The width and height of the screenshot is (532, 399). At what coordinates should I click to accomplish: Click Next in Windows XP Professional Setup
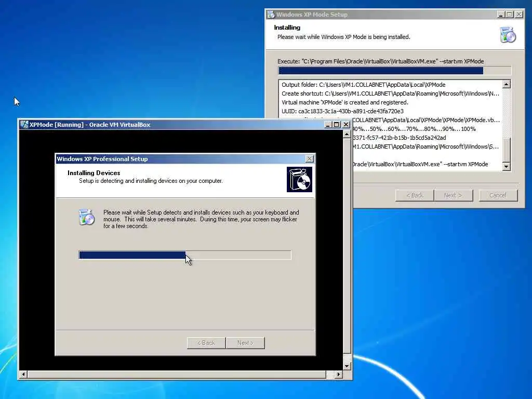[245, 343]
